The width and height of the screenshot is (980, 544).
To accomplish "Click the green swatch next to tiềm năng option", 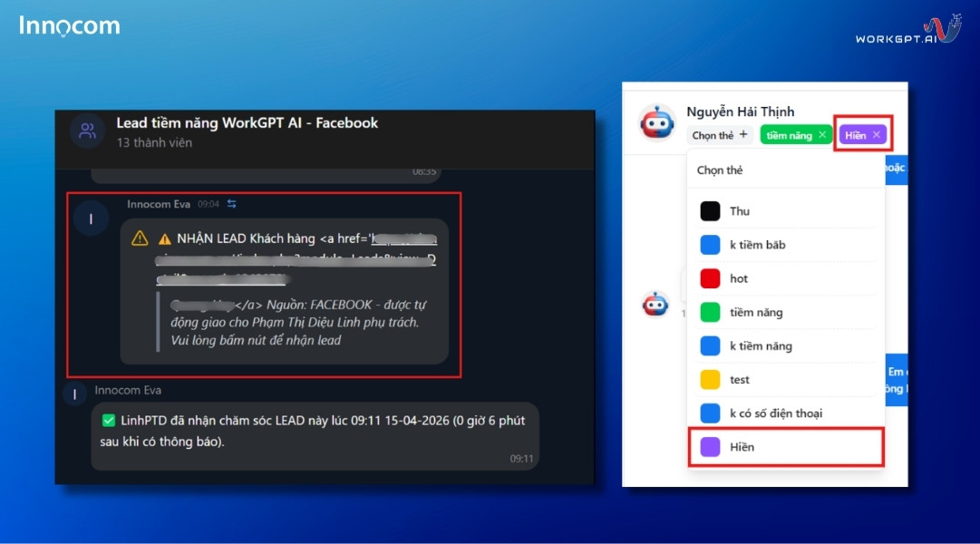I will [710, 312].
